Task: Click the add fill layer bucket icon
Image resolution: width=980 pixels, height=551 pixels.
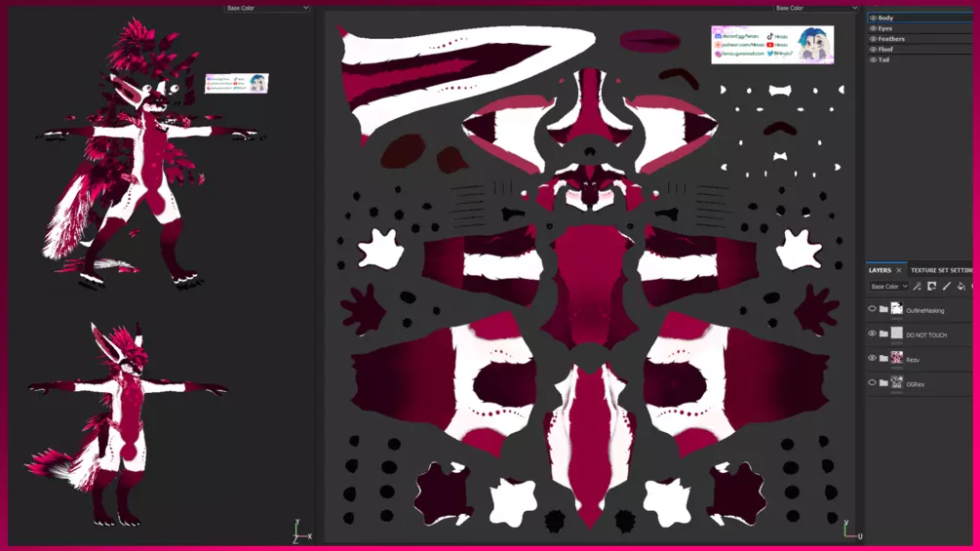Action: [x=961, y=286]
